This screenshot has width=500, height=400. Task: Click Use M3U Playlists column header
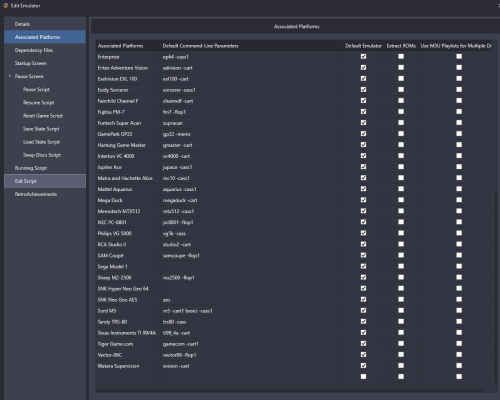455,46
